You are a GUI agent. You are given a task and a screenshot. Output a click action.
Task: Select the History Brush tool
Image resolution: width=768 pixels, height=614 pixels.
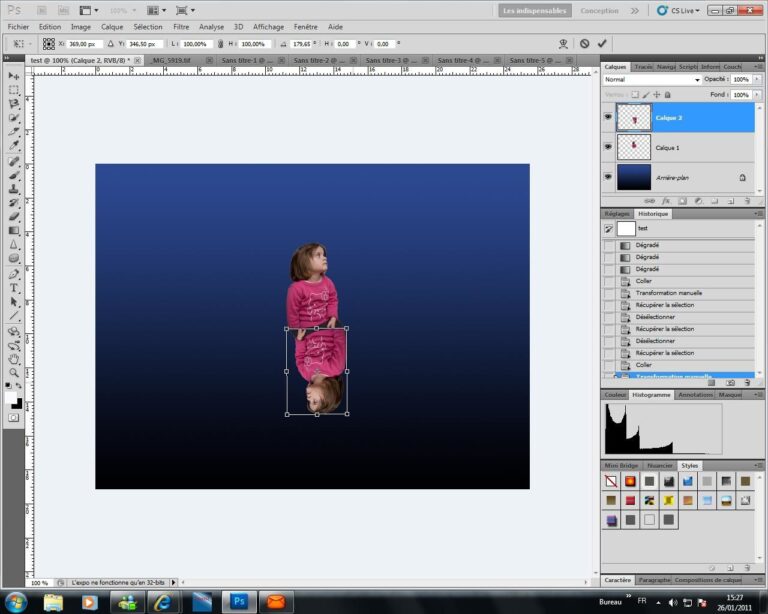tap(14, 203)
